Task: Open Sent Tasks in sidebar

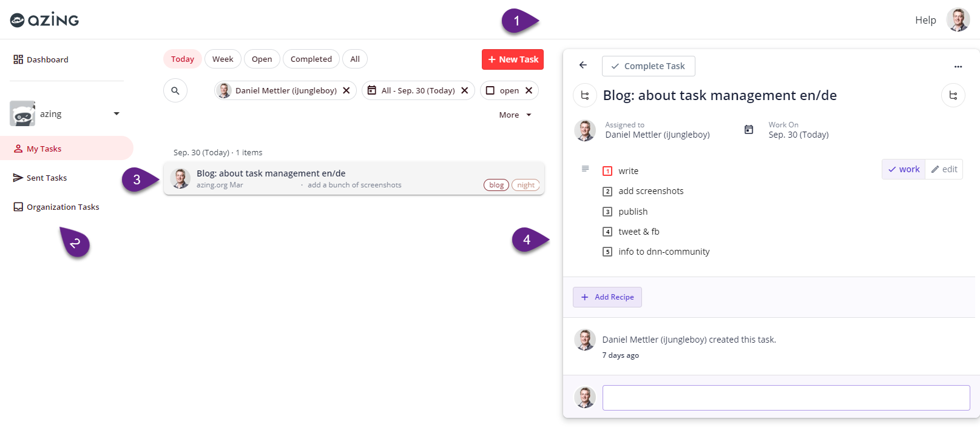Action: coord(46,178)
